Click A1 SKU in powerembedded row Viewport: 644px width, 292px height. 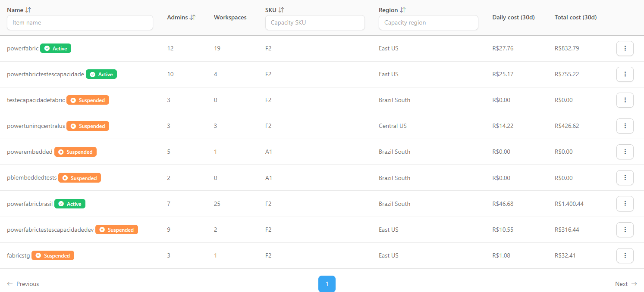tap(269, 152)
